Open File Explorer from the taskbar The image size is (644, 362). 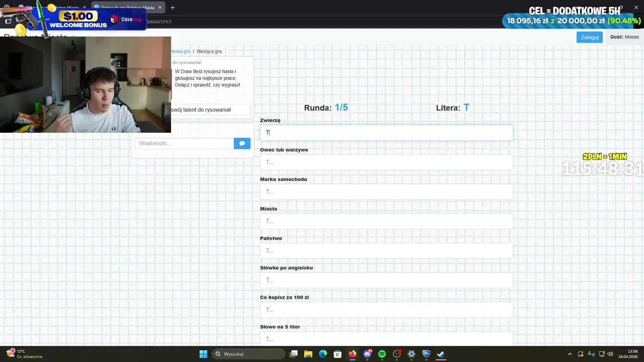308,354
